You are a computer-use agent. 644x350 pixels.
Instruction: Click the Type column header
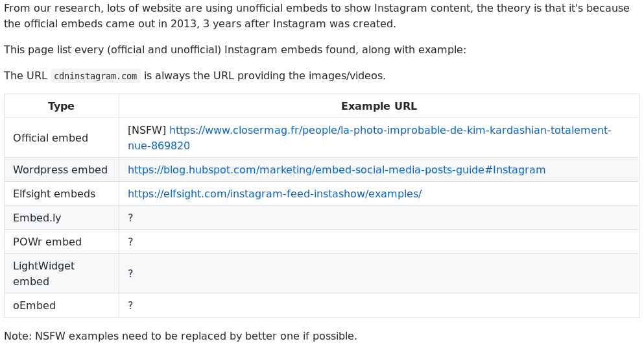tap(62, 106)
